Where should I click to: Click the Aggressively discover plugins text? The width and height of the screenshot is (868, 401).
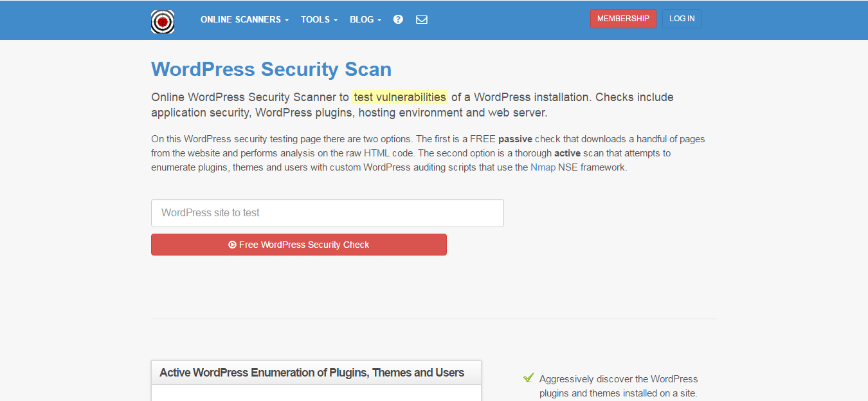click(618, 386)
